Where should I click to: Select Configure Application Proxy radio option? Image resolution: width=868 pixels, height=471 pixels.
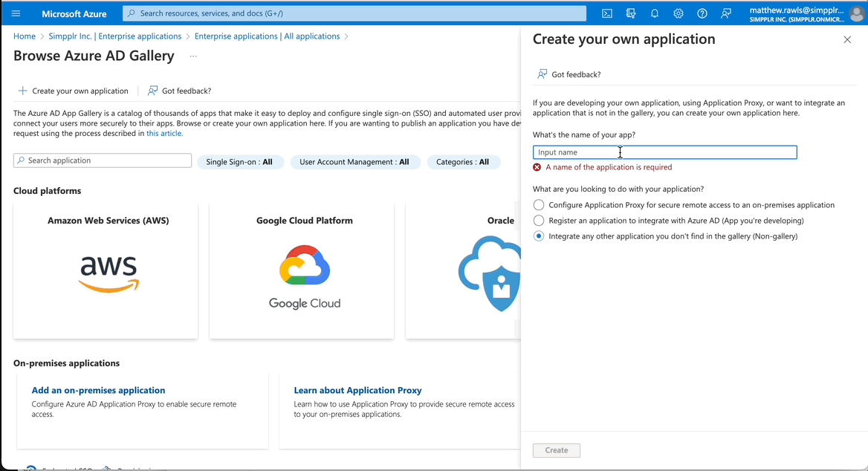(x=539, y=205)
